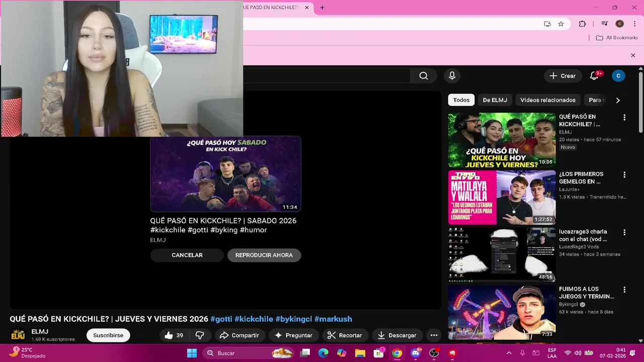Image resolution: width=644 pixels, height=362 pixels.
Task: Open the volume speaker tray icon
Action: 578,353
